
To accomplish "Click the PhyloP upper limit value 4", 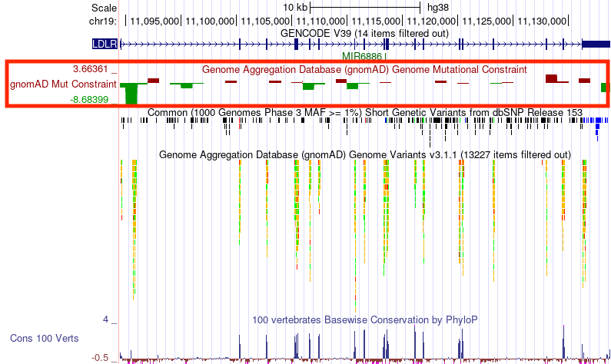I will pyautogui.click(x=105, y=319).
